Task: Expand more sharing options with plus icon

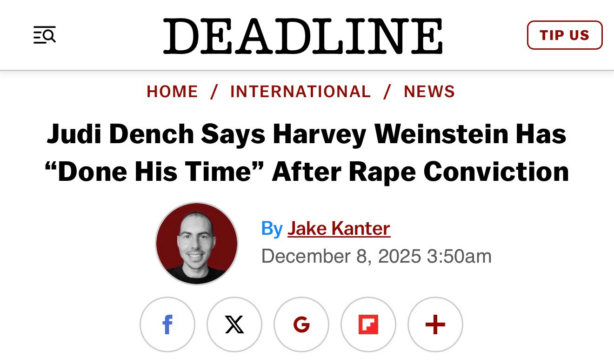Action: tap(435, 324)
